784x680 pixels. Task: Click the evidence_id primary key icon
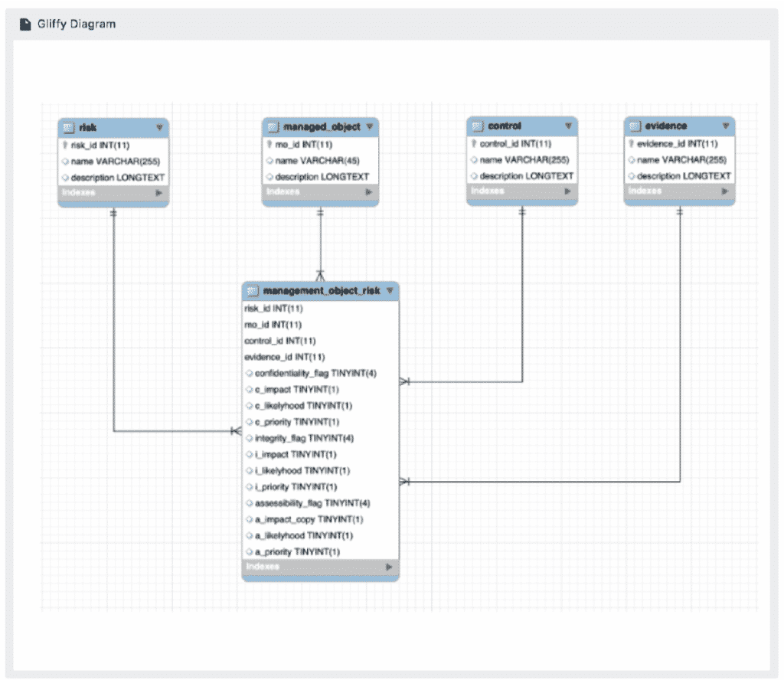tap(630, 143)
